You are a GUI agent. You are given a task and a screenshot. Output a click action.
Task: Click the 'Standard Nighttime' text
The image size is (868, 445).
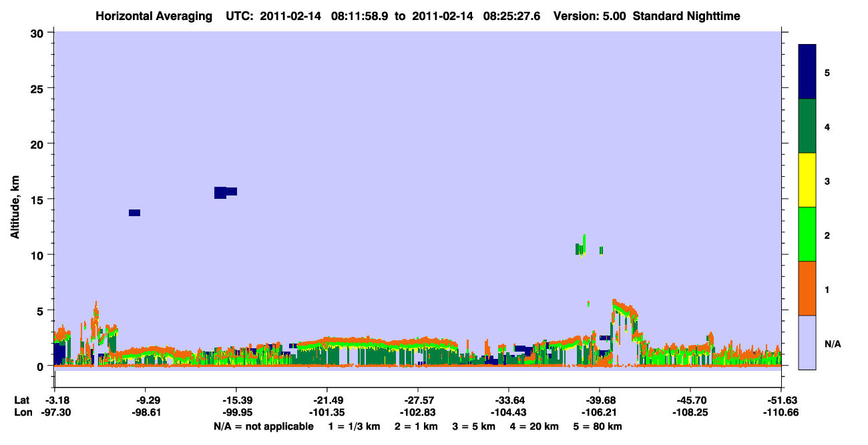click(686, 15)
